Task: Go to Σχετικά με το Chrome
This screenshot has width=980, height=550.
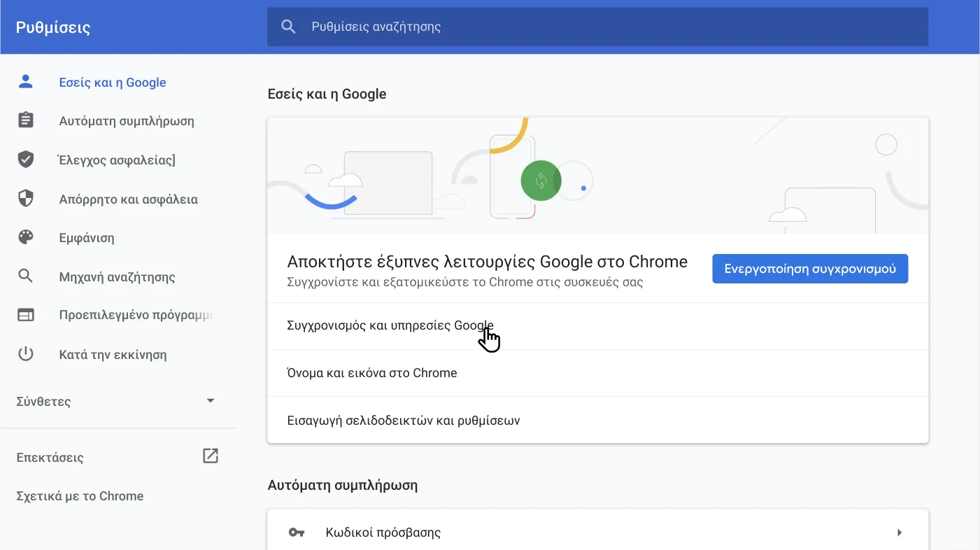Action: pyautogui.click(x=80, y=496)
